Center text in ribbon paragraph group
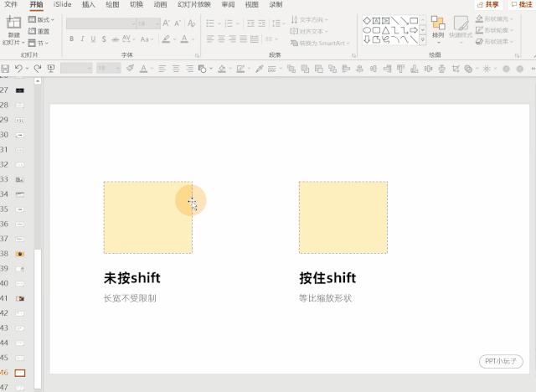 221,39
